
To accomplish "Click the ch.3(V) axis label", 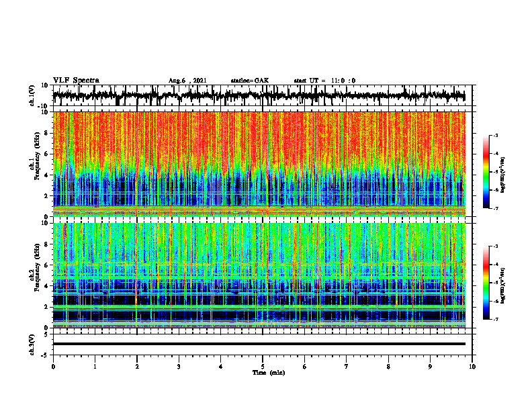I will pyautogui.click(x=32, y=345).
